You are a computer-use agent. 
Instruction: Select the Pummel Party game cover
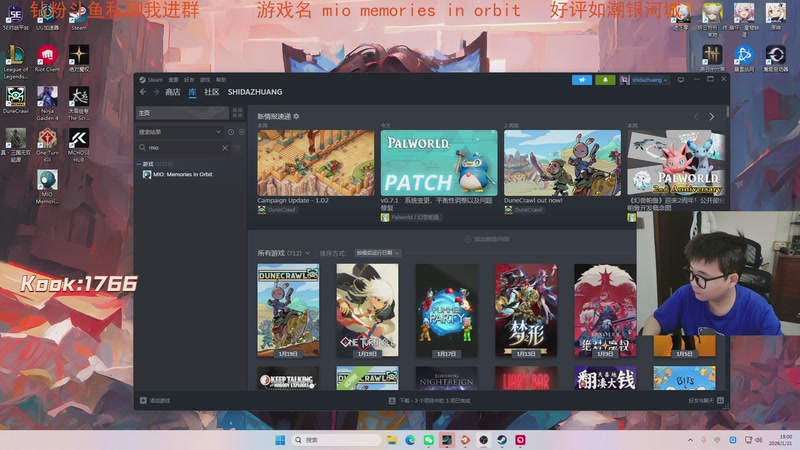click(446, 310)
